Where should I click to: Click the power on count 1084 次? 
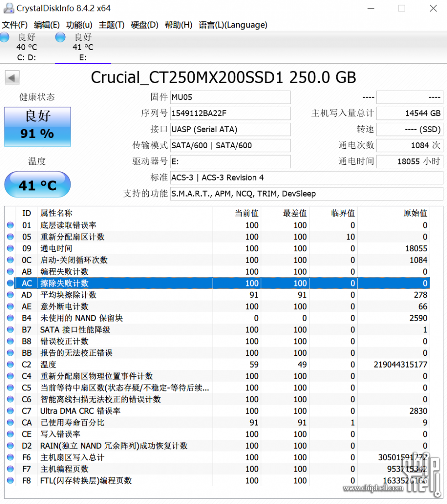click(410, 145)
